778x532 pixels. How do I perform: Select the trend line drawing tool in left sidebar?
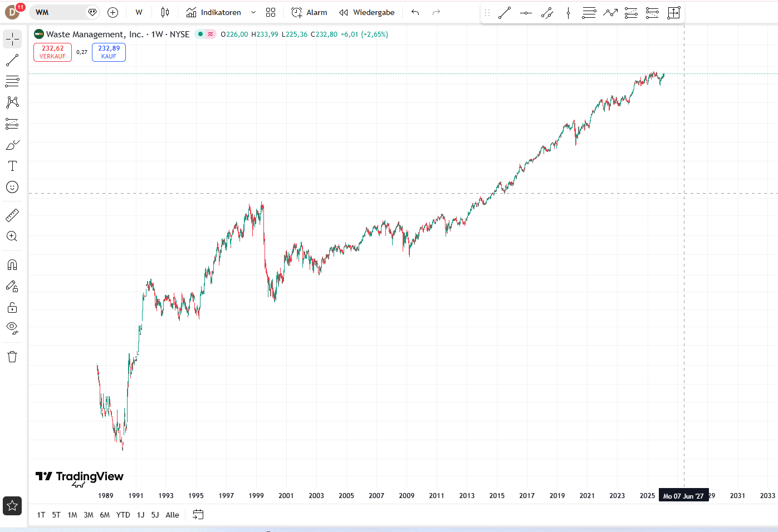[x=12, y=60]
